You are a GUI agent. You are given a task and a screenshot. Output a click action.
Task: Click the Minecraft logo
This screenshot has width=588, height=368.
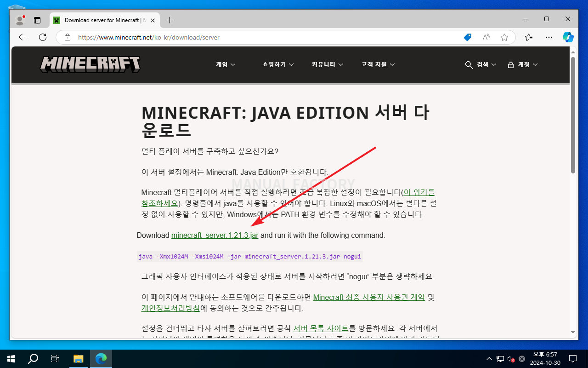point(90,65)
